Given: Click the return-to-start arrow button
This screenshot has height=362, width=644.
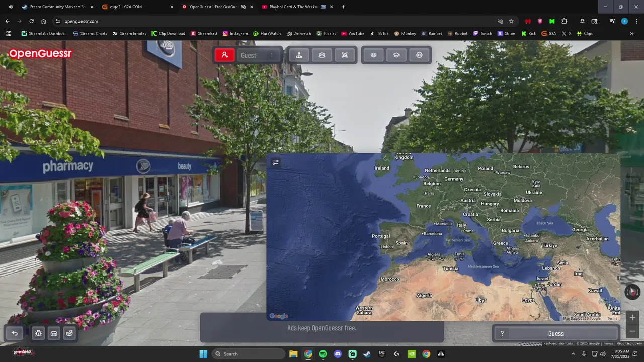Looking at the screenshot, I should tap(15, 333).
